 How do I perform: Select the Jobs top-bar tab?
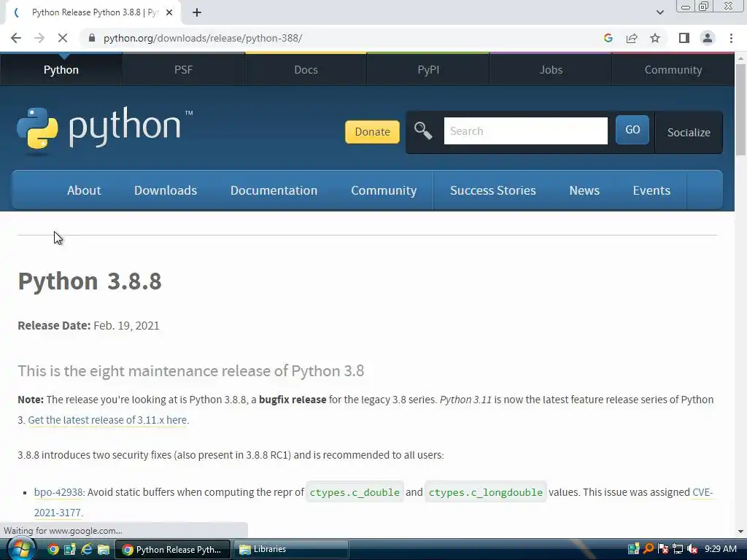click(x=551, y=69)
